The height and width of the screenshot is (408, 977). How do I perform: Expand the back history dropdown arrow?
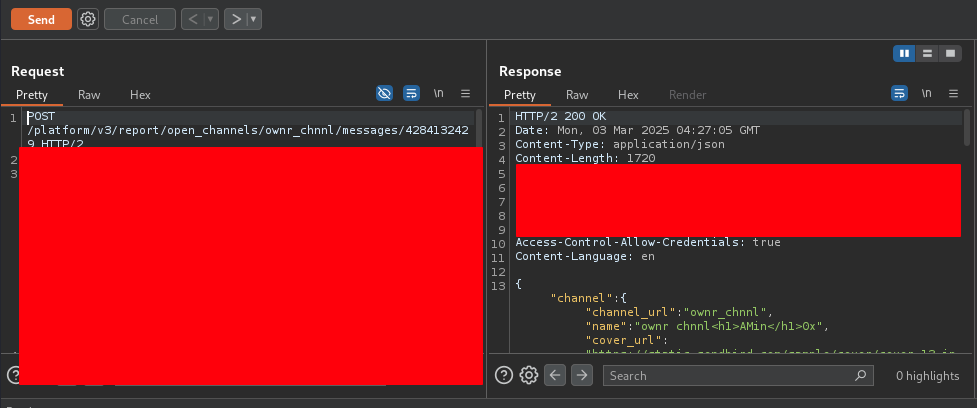pos(209,19)
